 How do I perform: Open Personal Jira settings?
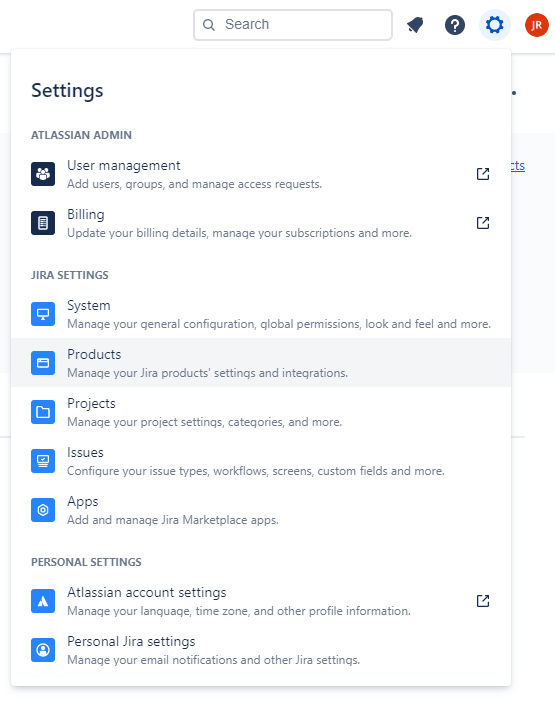(261, 650)
